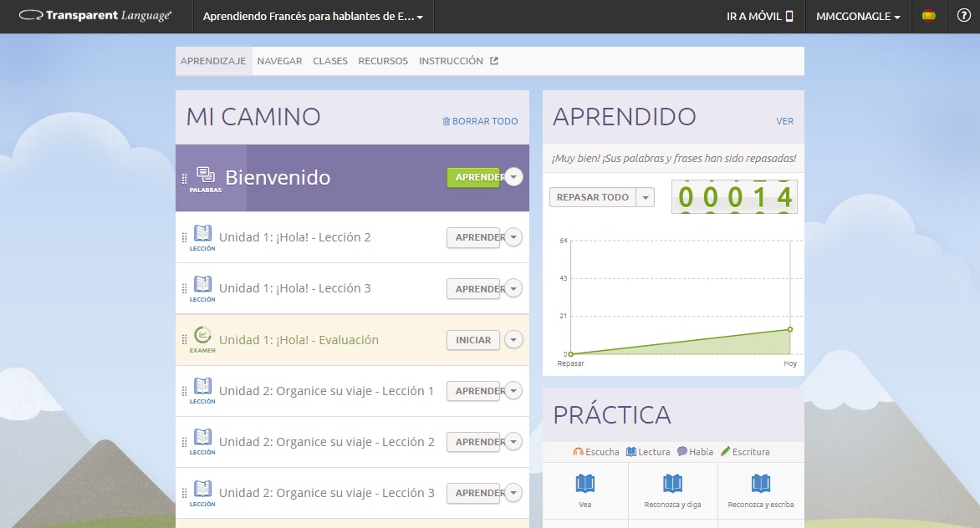Click the Borrar Todo link
This screenshot has width=980, height=528.
480,120
